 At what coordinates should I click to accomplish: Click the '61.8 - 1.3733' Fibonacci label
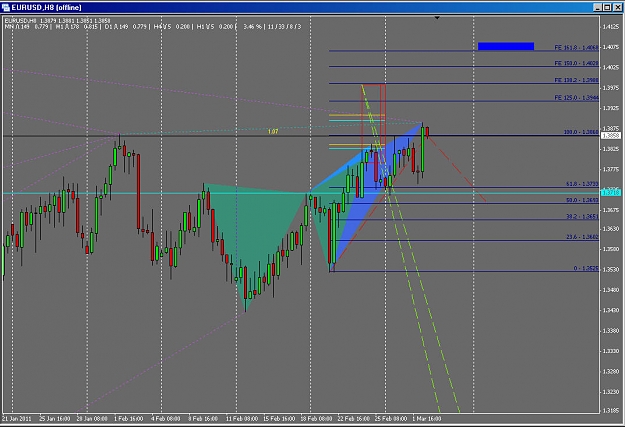(582, 184)
